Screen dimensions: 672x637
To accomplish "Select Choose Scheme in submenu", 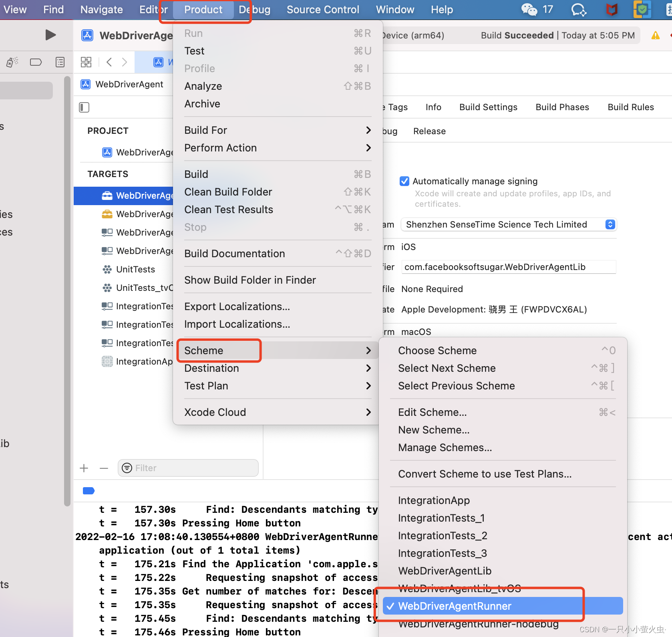I will point(503,351).
